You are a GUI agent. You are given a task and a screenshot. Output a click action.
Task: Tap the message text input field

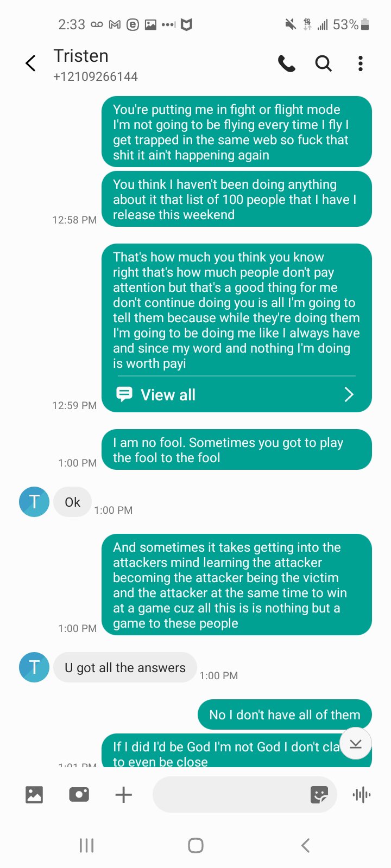[228, 795]
